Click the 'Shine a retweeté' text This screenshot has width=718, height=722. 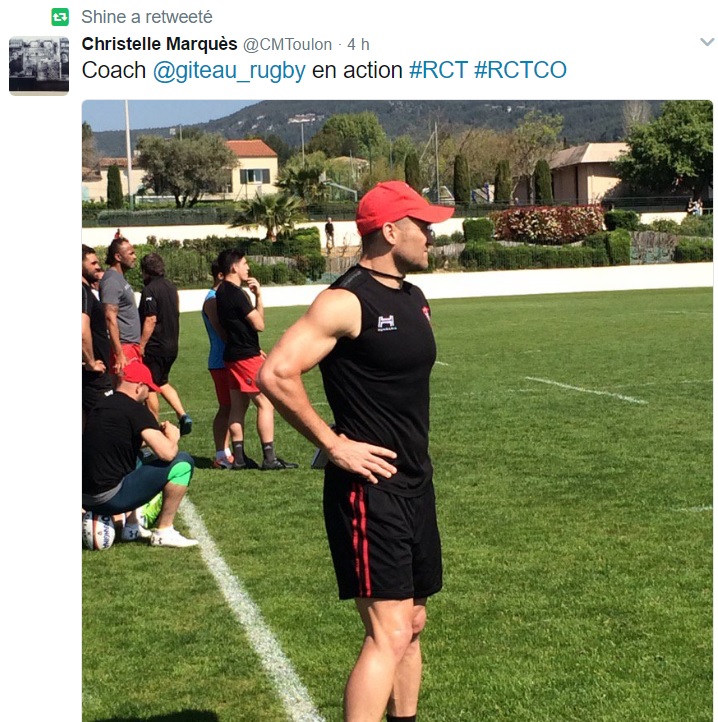(147, 17)
